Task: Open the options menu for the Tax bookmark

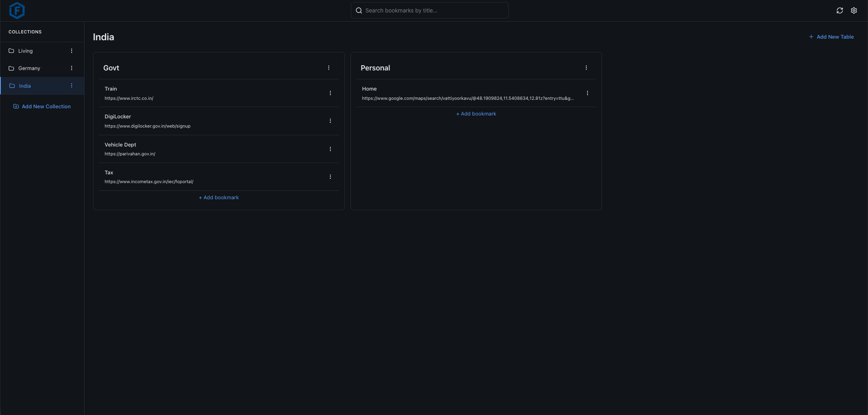Action: (330, 176)
